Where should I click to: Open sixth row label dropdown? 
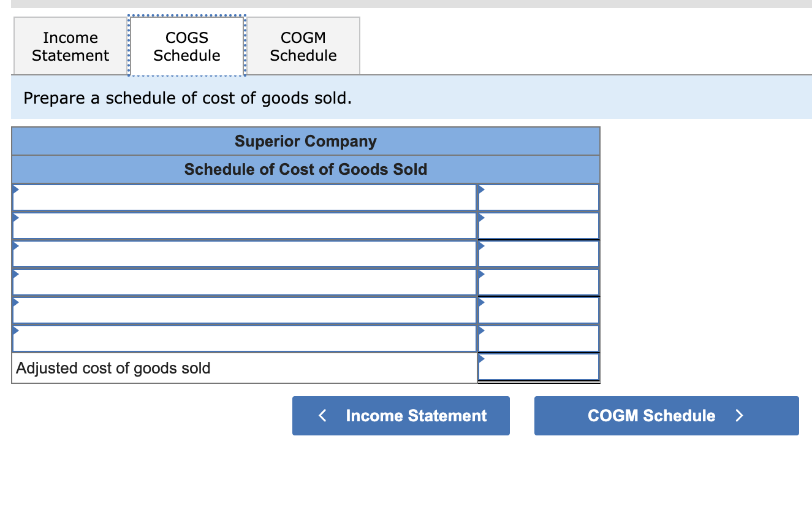pyautogui.click(x=244, y=339)
